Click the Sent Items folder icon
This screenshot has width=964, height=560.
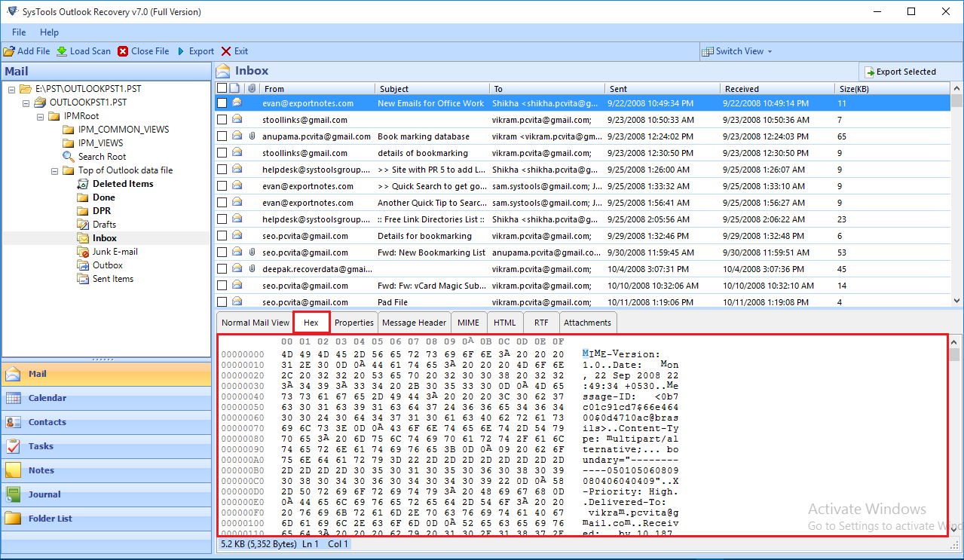[83, 279]
